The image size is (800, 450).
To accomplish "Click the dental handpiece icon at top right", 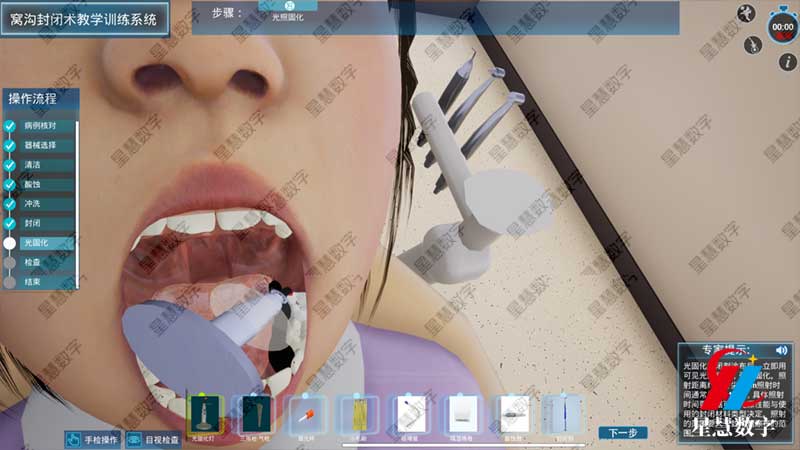I will tap(751, 45).
